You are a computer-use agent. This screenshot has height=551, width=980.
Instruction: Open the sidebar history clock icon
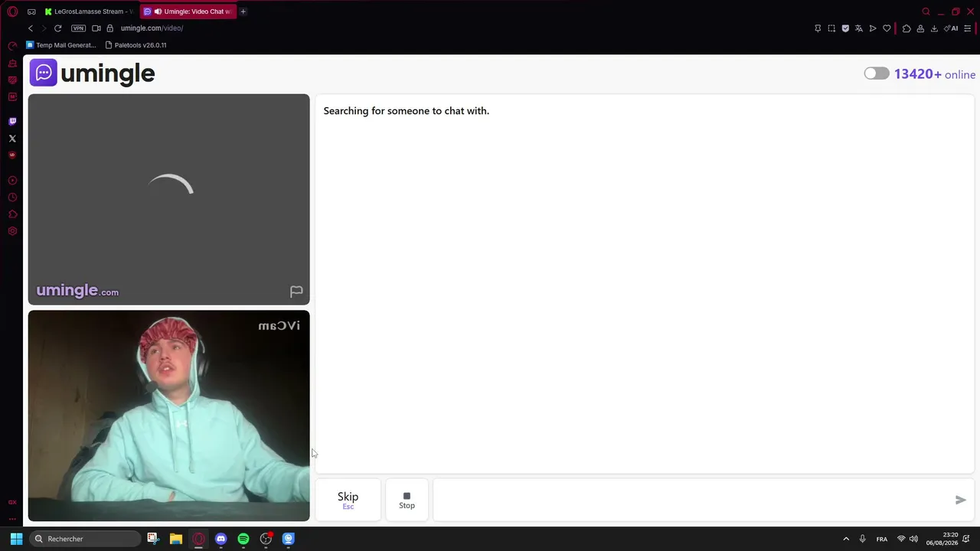pos(12,197)
